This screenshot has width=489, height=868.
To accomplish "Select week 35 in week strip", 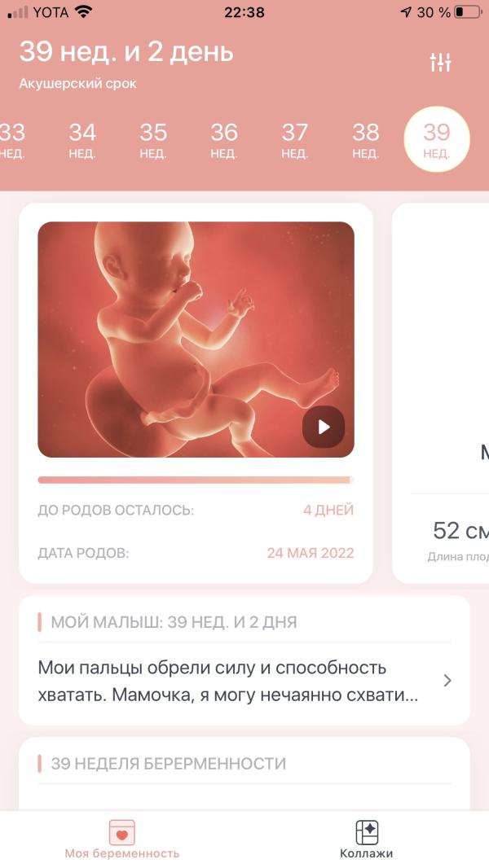I will [153, 140].
